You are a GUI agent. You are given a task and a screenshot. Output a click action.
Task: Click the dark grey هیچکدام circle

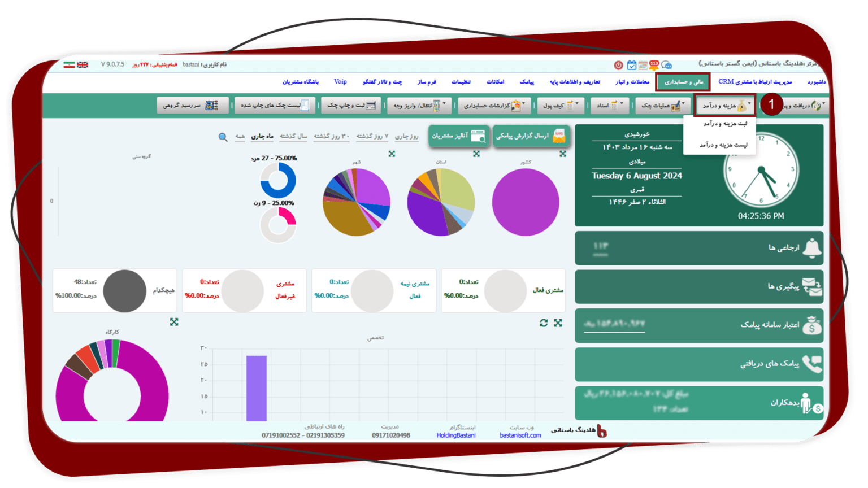pos(124,290)
